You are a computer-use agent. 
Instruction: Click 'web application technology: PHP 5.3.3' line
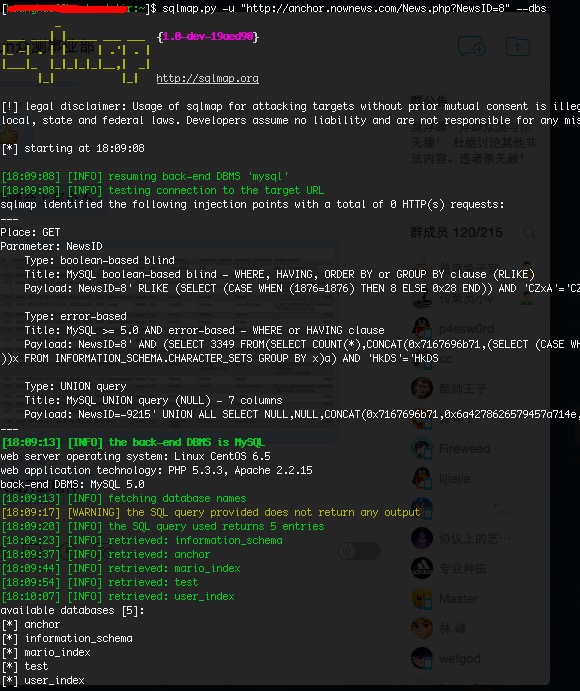(156, 471)
